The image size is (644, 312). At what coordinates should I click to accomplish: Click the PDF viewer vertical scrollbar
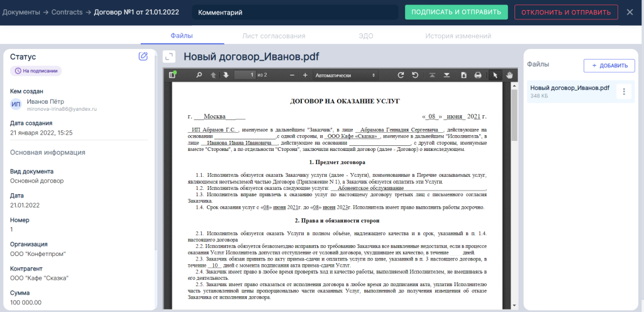pyautogui.click(x=514, y=115)
